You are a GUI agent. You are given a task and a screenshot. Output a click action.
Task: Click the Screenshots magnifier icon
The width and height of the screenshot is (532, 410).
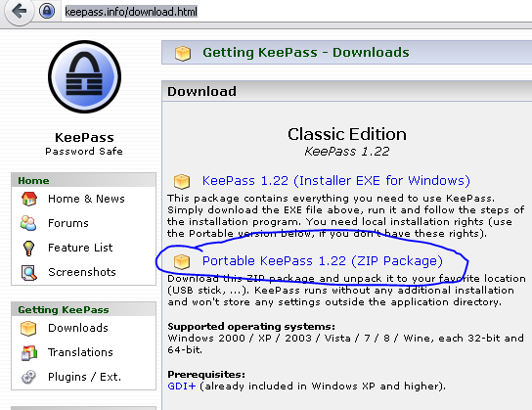click(28, 273)
